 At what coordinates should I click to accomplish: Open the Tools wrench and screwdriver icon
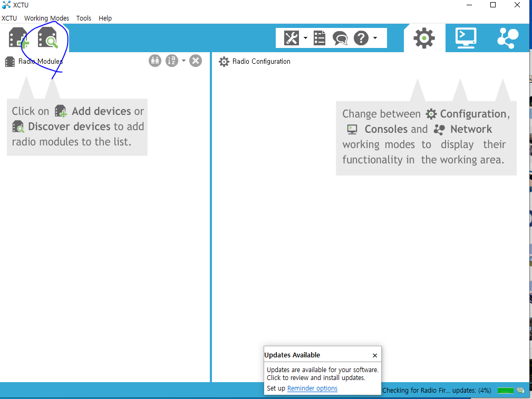pyautogui.click(x=292, y=38)
